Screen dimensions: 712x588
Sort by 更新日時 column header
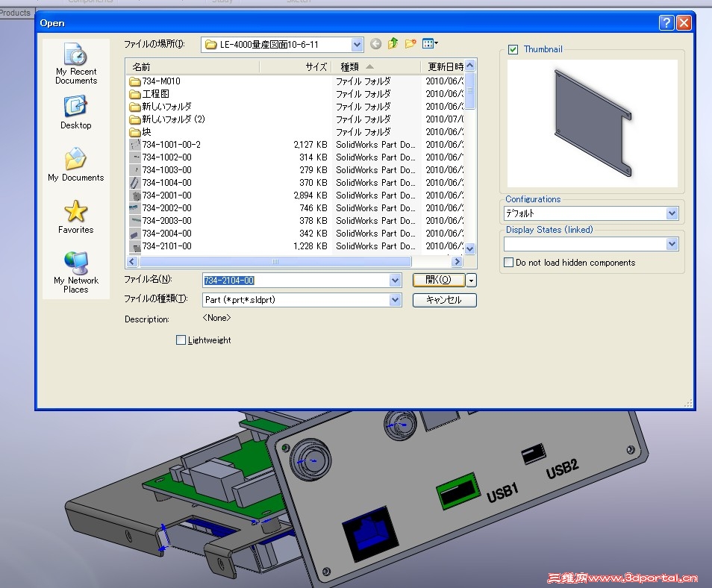coord(443,67)
